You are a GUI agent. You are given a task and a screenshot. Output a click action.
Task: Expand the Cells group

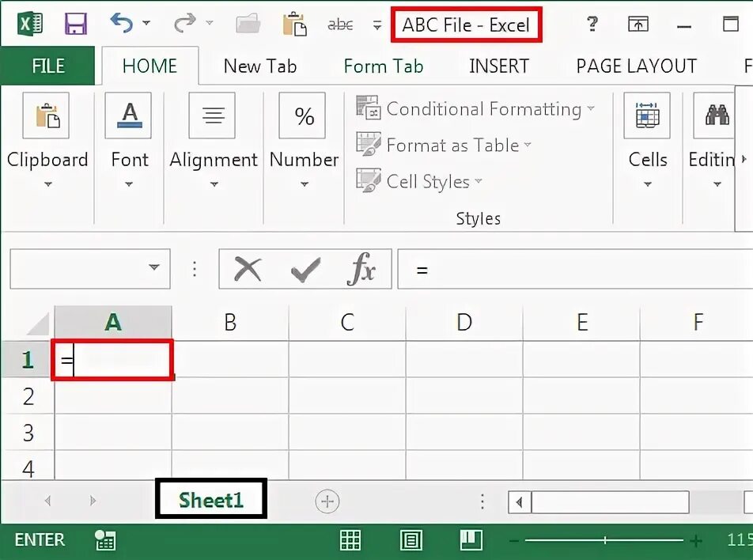[647, 140]
